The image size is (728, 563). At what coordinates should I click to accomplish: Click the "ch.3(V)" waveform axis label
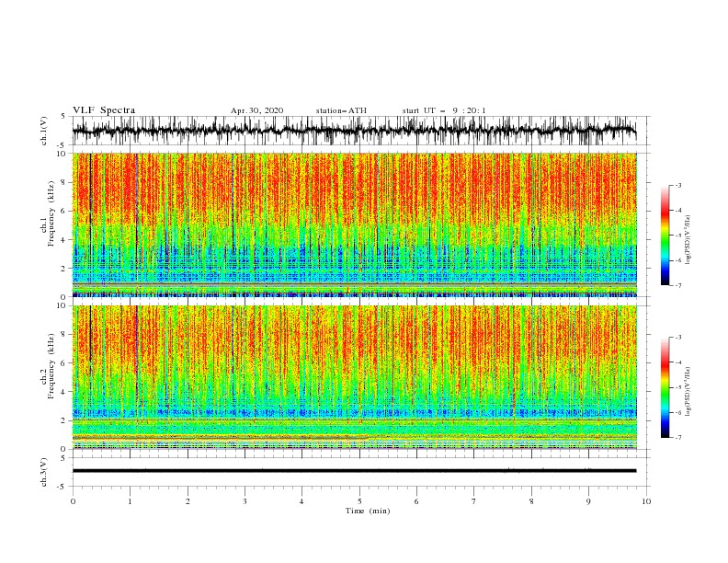(44, 472)
